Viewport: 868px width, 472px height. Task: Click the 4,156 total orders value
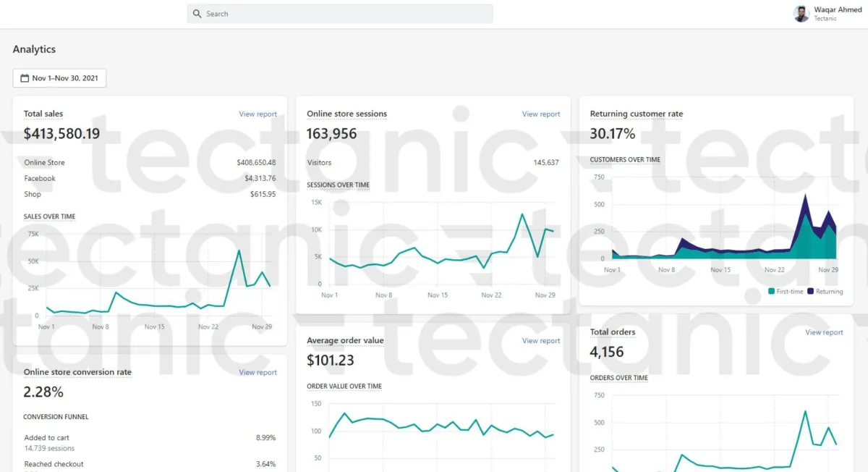[x=607, y=352]
